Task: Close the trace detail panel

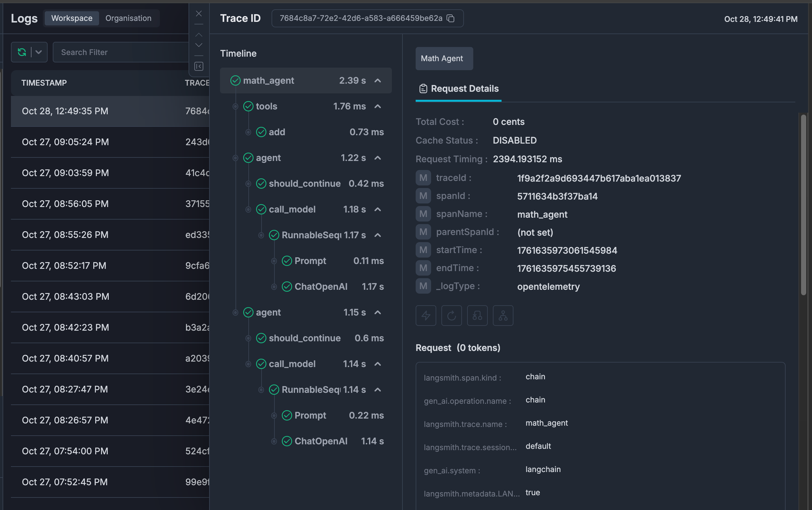Action: 199,13
